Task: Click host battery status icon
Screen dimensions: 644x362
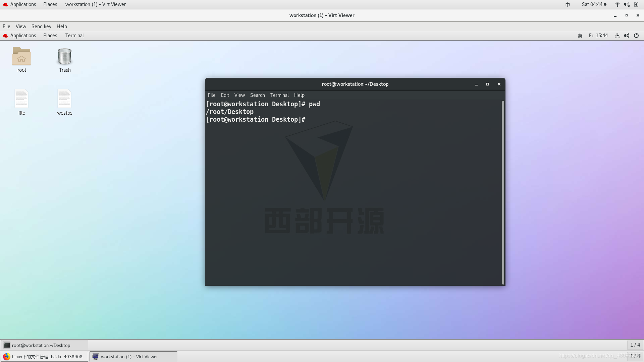Action: point(636,4)
